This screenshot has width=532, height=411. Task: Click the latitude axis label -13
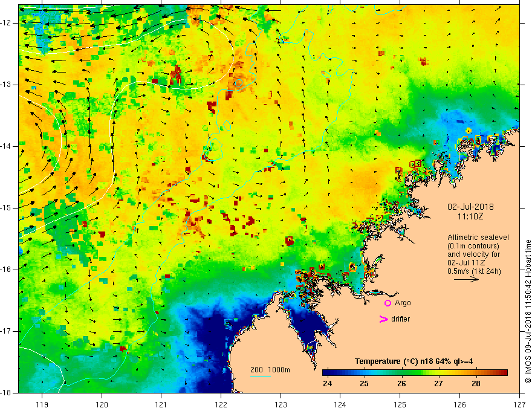click(7, 85)
